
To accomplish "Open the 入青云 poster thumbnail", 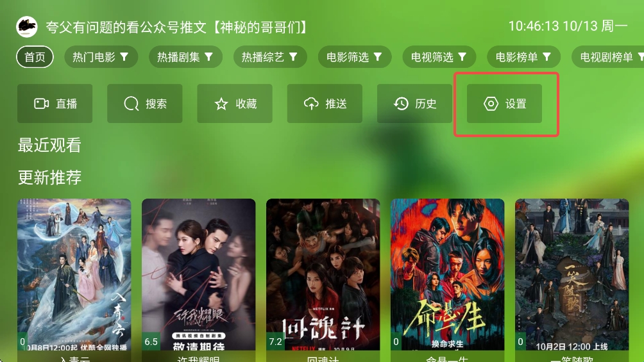I will [x=74, y=275].
